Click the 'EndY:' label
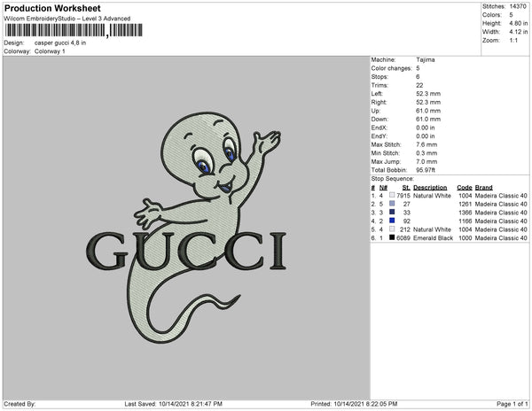Viewport: 532px width, 411px height. tap(379, 136)
